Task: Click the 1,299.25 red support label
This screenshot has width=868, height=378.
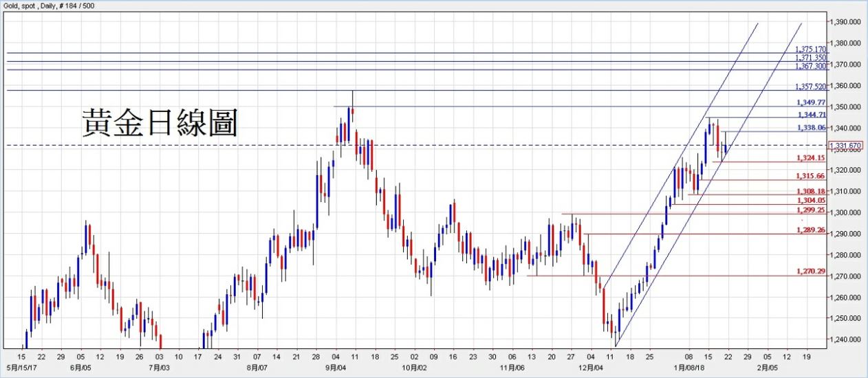Action: coord(810,210)
